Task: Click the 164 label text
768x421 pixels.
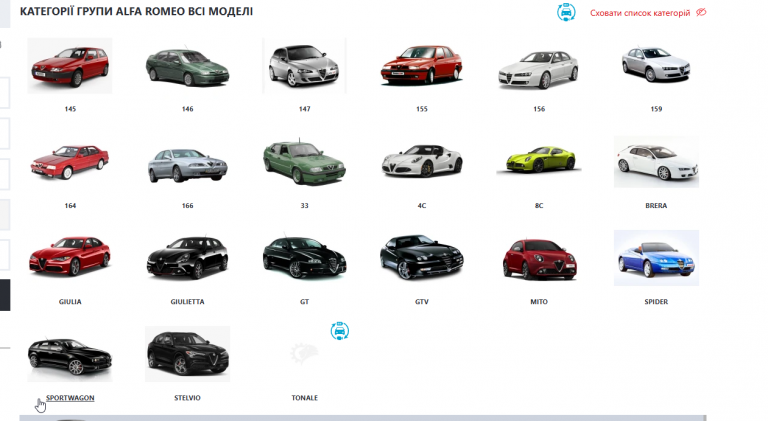Action: click(70, 206)
